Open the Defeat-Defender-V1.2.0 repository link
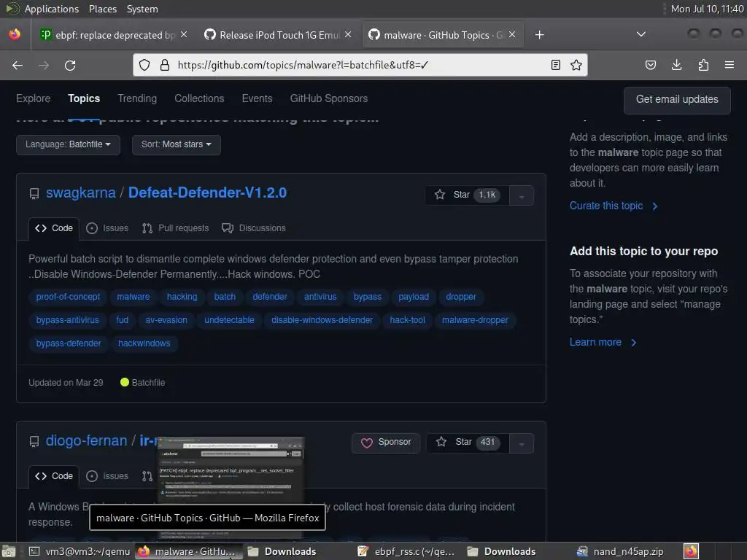 [x=207, y=192]
